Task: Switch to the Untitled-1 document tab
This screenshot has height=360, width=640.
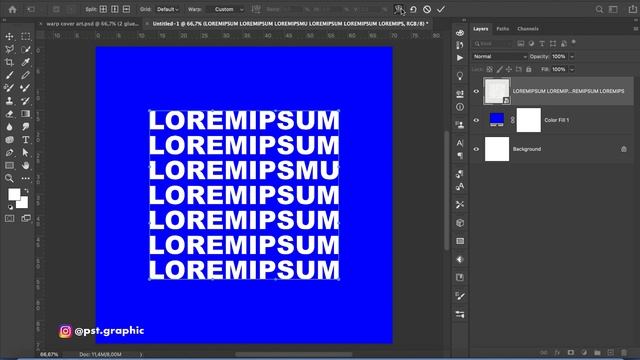Action: tap(289, 24)
